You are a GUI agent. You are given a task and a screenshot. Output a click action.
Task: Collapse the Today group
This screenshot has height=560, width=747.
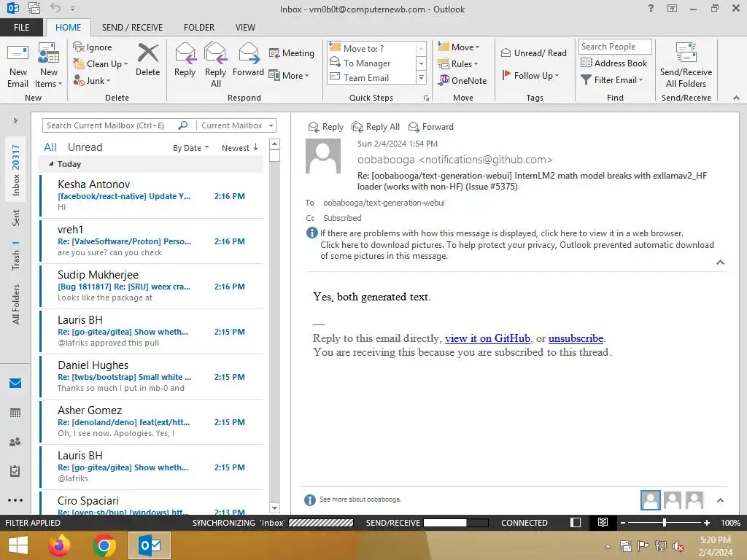(x=51, y=164)
